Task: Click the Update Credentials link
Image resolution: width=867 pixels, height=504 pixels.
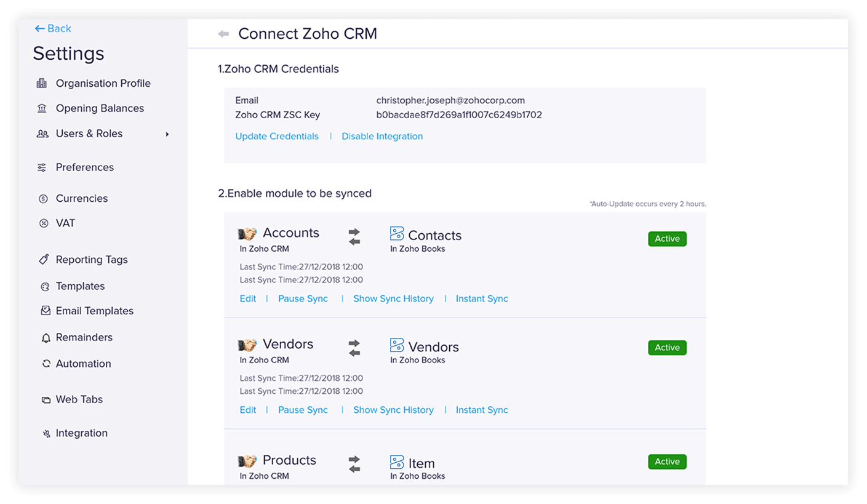Action: pyautogui.click(x=277, y=137)
